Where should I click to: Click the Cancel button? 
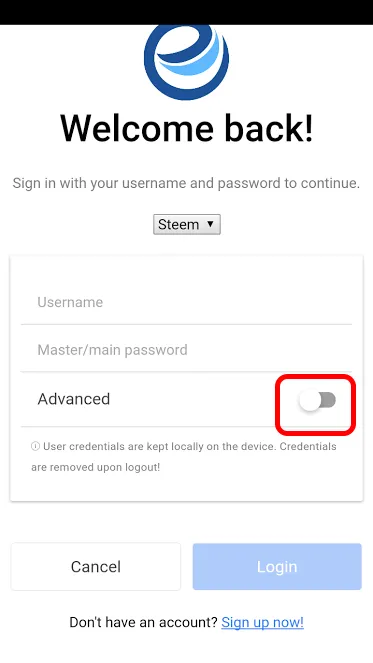point(96,567)
